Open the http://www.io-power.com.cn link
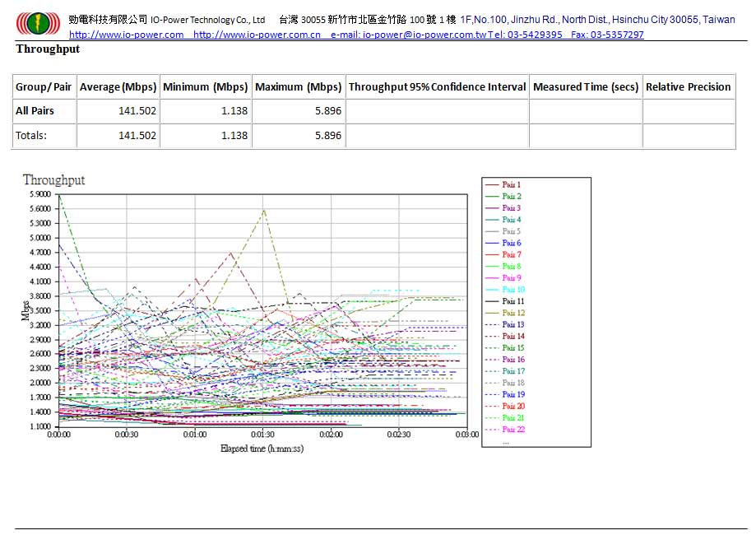Image resolution: width=756 pixels, height=535 pixels. click(x=257, y=35)
